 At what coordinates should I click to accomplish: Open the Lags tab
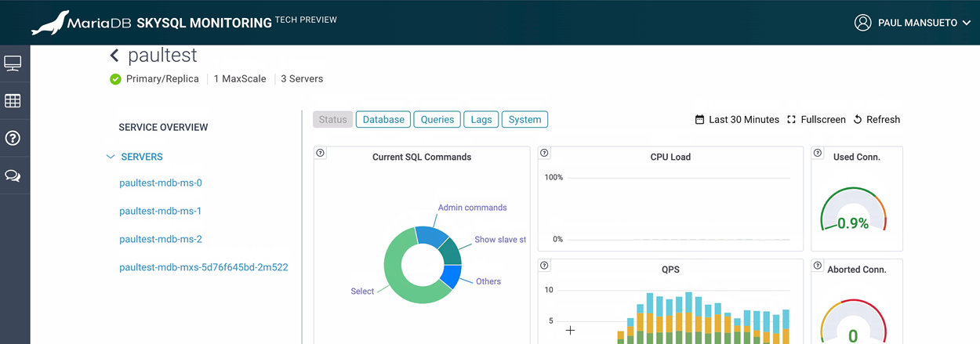point(481,120)
